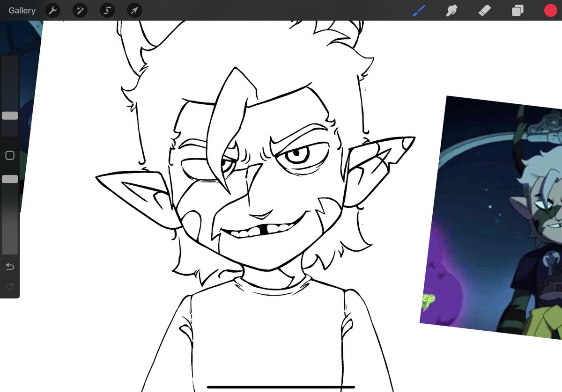
Task: Open the red color picker
Action: (x=550, y=10)
